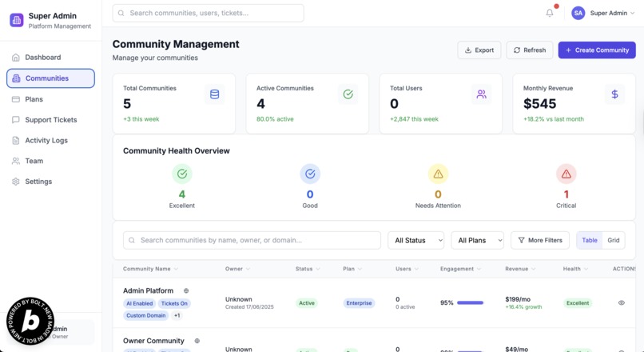Click the $545 Monthly Revenue value
The image size is (644, 352).
coord(539,104)
